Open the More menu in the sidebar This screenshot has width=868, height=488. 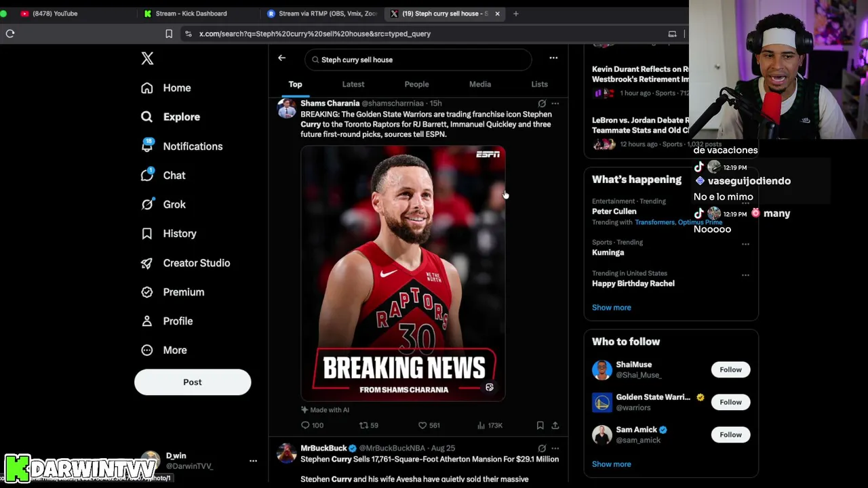[x=163, y=350]
